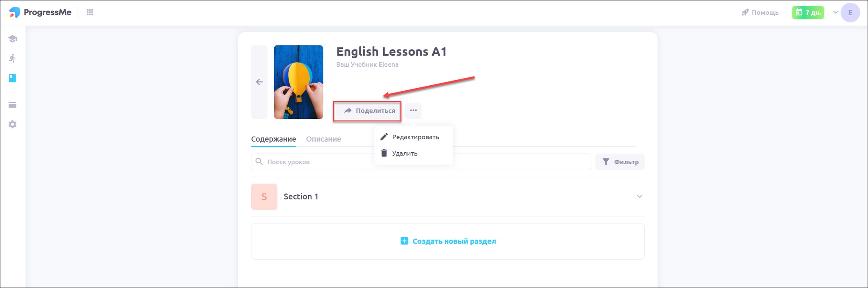Viewport: 868px width, 288px height.
Task: Open the running figure sidebar icon
Action: (x=13, y=59)
